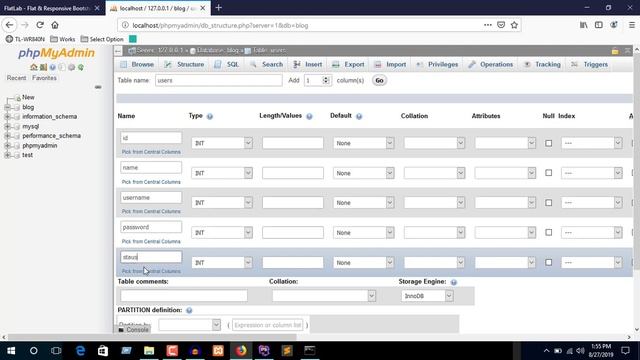
Task: Click Save to Pocket icon
Action: pos(501,25)
